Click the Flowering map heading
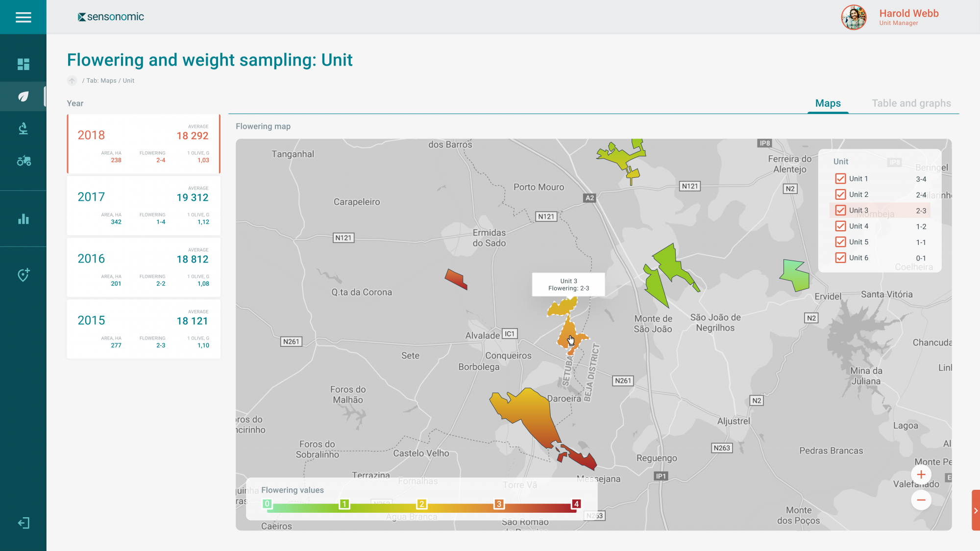 point(263,126)
